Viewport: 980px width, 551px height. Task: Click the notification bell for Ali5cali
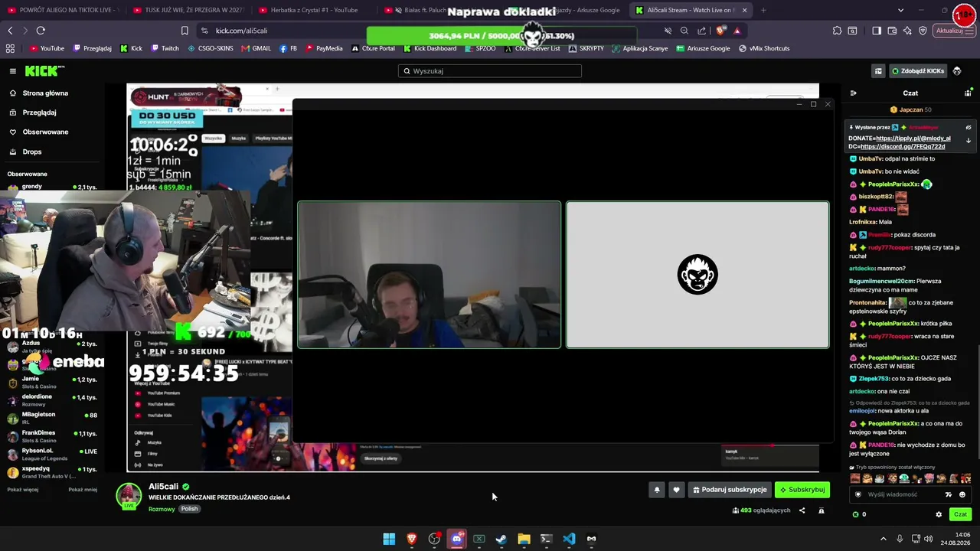[656, 490]
